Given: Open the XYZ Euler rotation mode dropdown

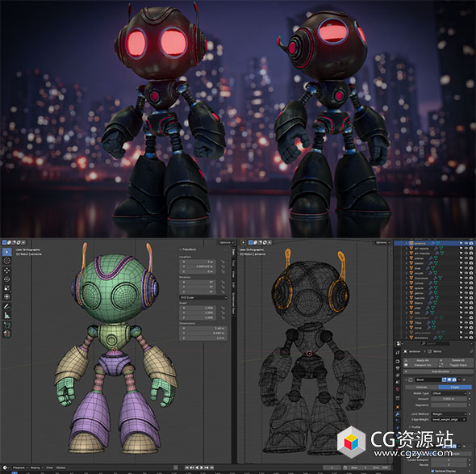Looking at the screenshot, I should coord(203,297).
